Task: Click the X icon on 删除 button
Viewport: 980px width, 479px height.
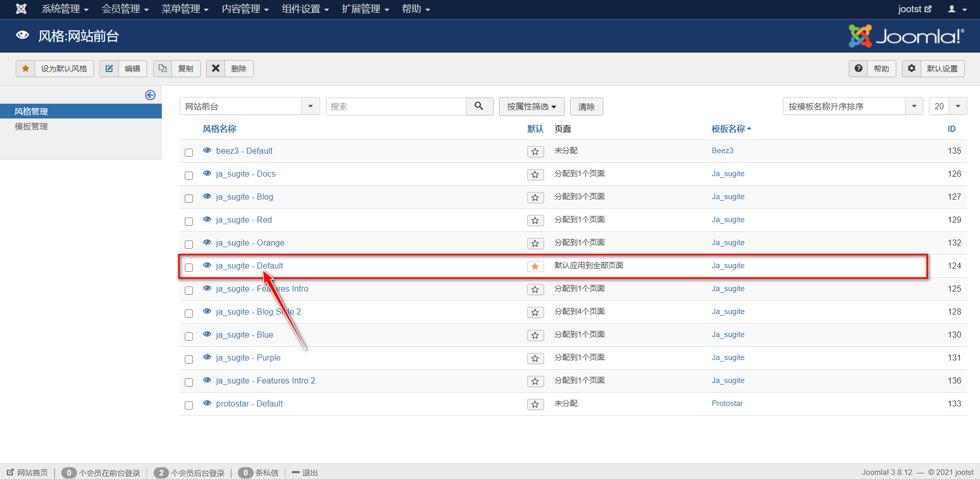Action: [215, 68]
